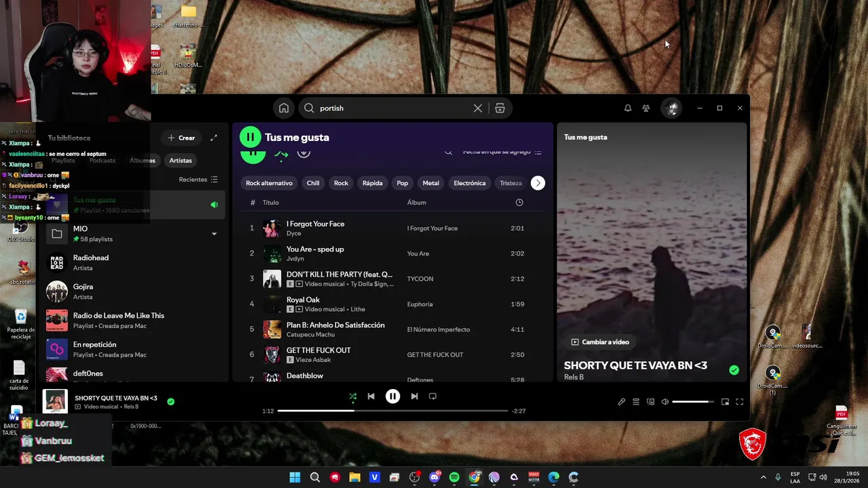The height and width of the screenshot is (488, 868).
Task: Show more genre chips with arrow
Action: (x=538, y=183)
